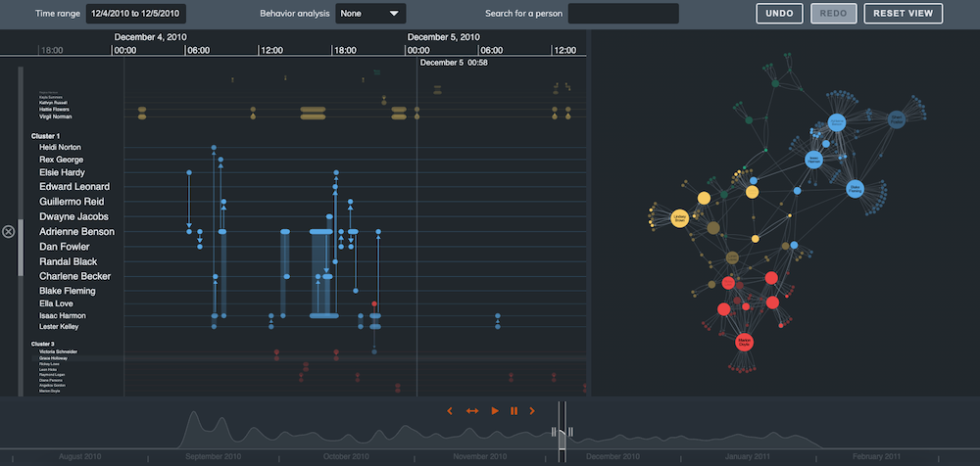
Task: Select the red Marlon Doyle node
Action: pyautogui.click(x=745, y=343)
